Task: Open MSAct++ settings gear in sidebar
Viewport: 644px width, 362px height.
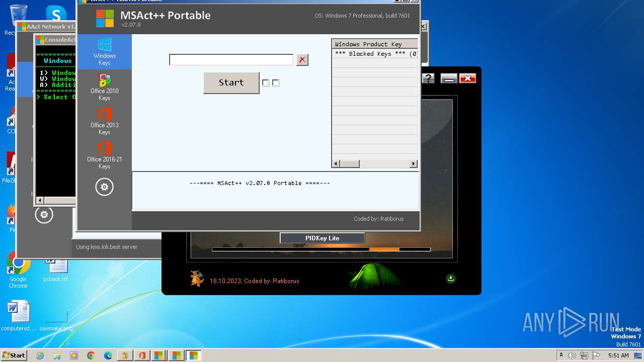Action: tap(104, 187)
